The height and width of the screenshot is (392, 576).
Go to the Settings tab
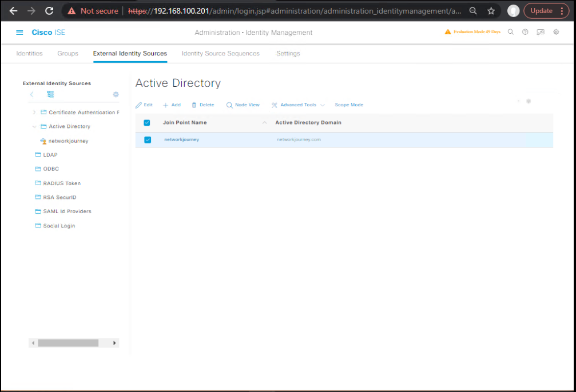(288, 53)
